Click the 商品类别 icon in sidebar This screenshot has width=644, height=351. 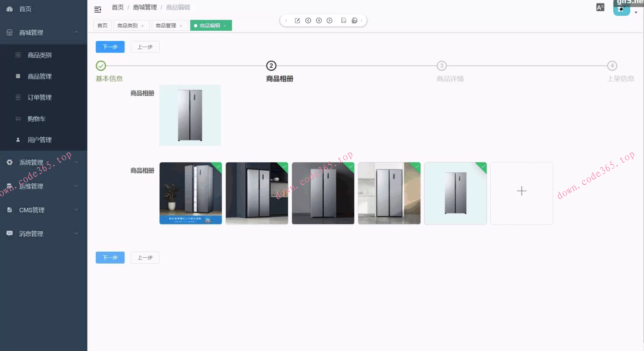pyautogui.click(x=18, y=55)
